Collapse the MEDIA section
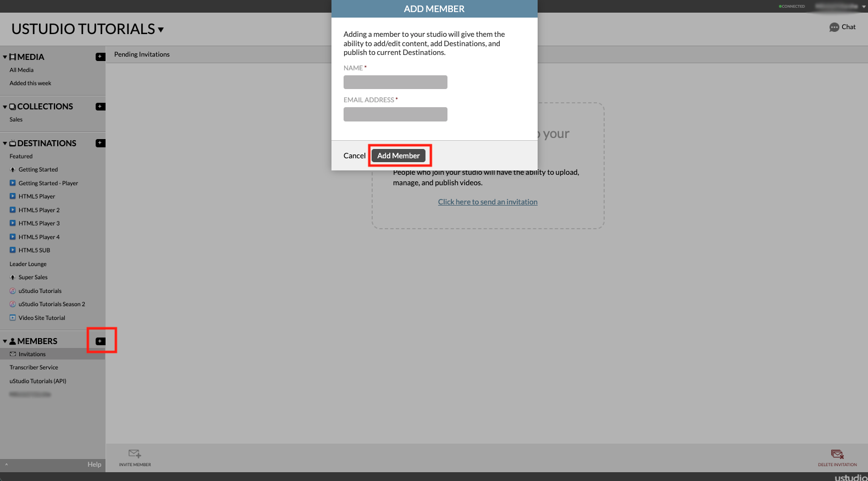The height and width of the screenshot is (481, 868). (5, 57)
